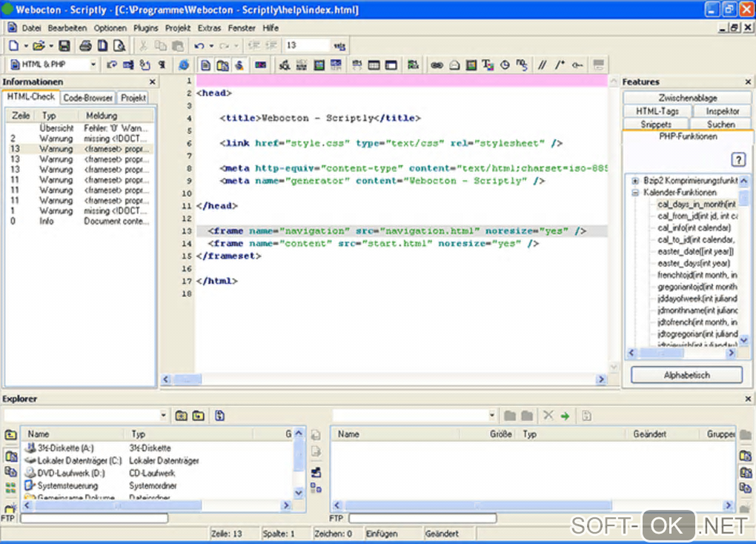Click the clock date/time icon

click(505, 65)
